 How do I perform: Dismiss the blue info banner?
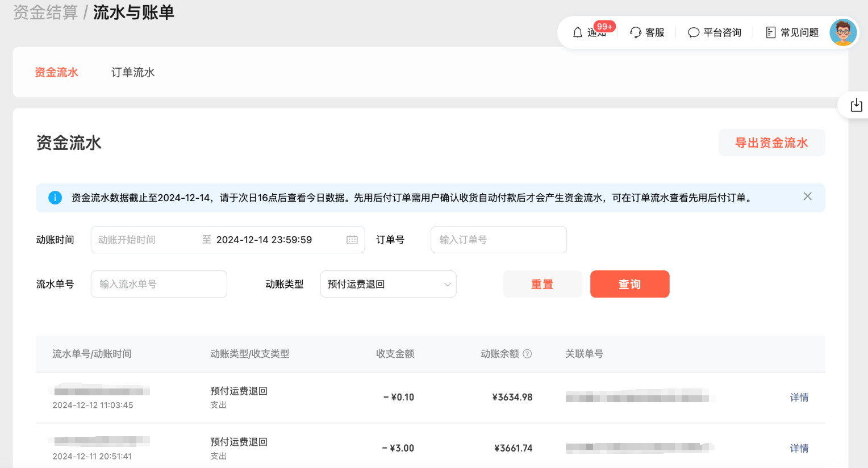(x=807, y=197)
